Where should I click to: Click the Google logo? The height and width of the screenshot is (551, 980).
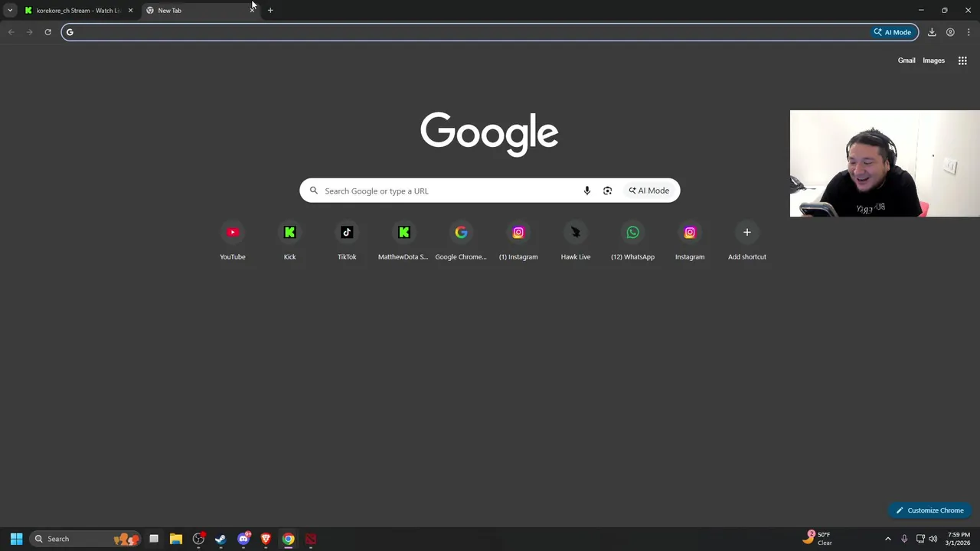[x=489, y=135]
